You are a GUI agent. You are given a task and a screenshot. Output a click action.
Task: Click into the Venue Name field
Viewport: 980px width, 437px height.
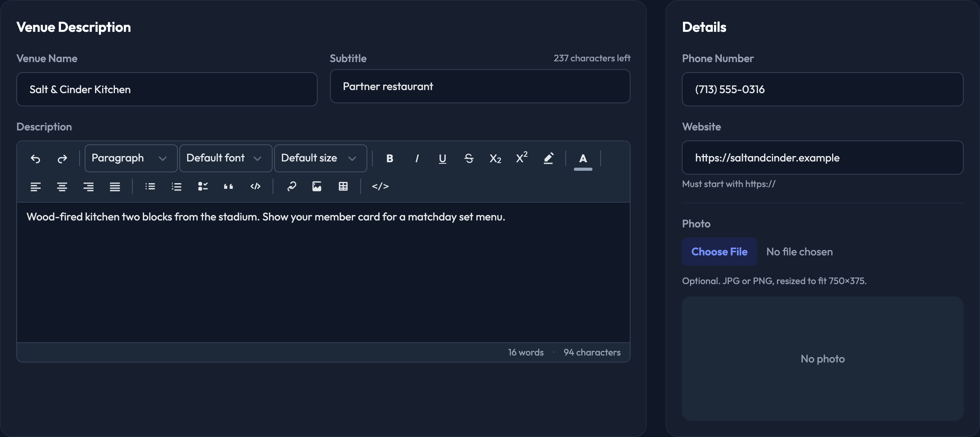167,89
